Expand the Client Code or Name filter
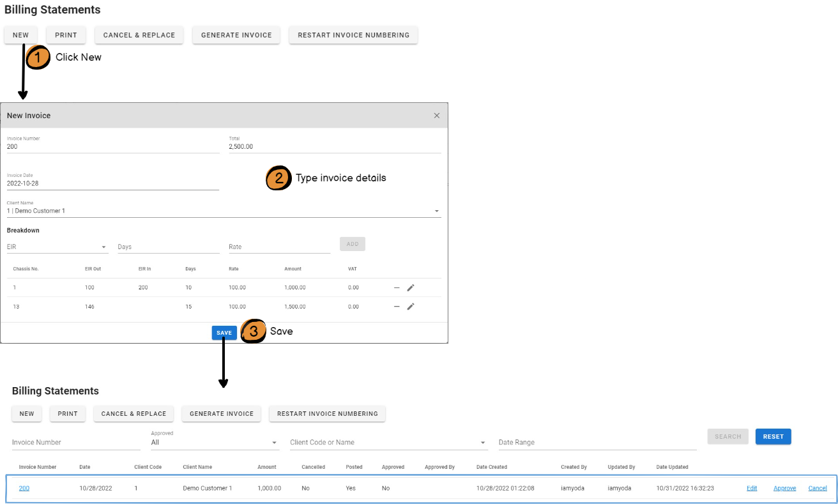Screen dimensions: 838x504 pyautogui.click(x=483, y=443)
